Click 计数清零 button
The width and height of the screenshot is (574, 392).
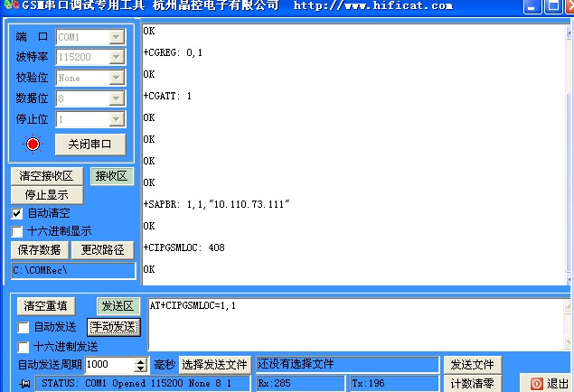pos(472,383)
